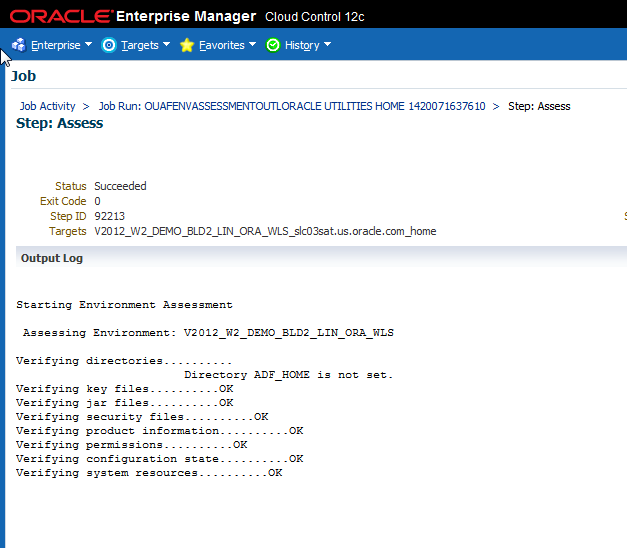Click the History green checkmark icon
This screenshot has width=627, height=548.
(273, 45)
